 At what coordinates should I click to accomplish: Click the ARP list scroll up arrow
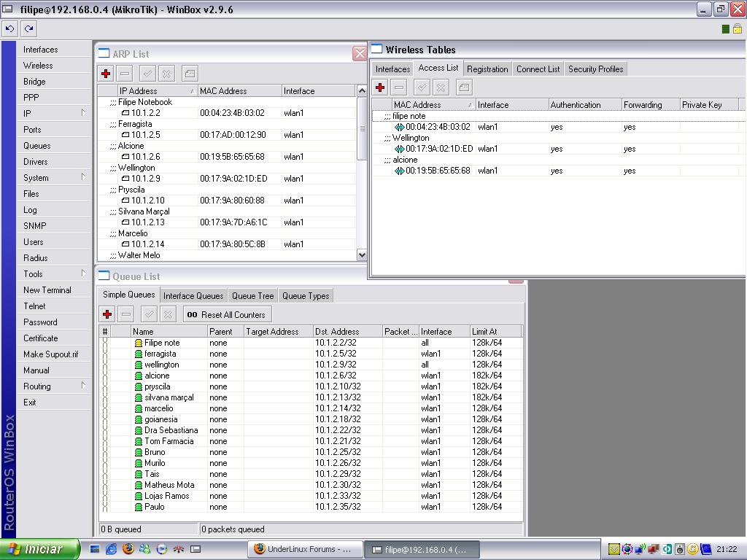(362, 90)
